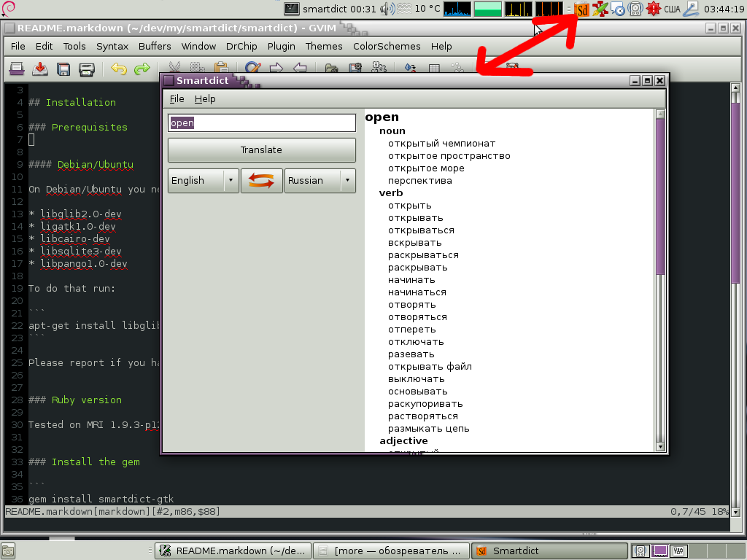Click the GVIM Redo green arrow icon

pos(142,69)
